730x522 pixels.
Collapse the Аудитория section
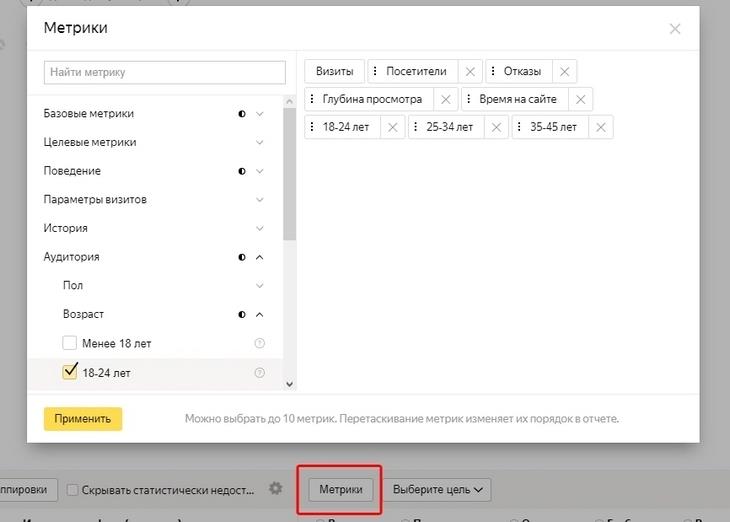point(260,257)
